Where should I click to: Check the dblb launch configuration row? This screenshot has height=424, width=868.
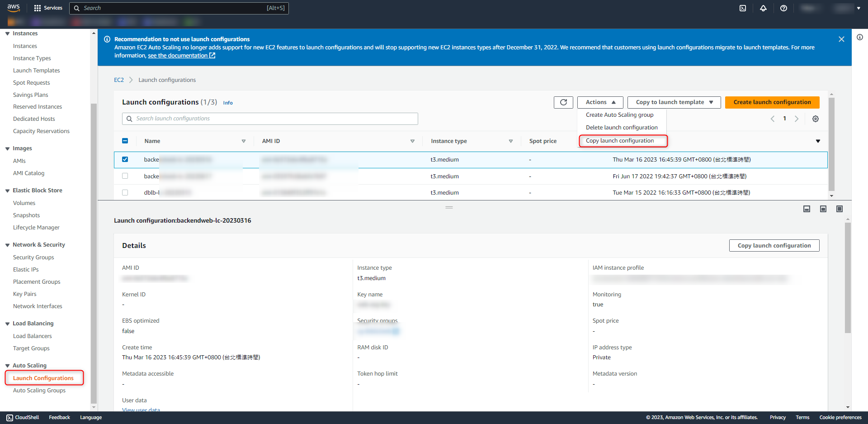click(x=125, y=192)
